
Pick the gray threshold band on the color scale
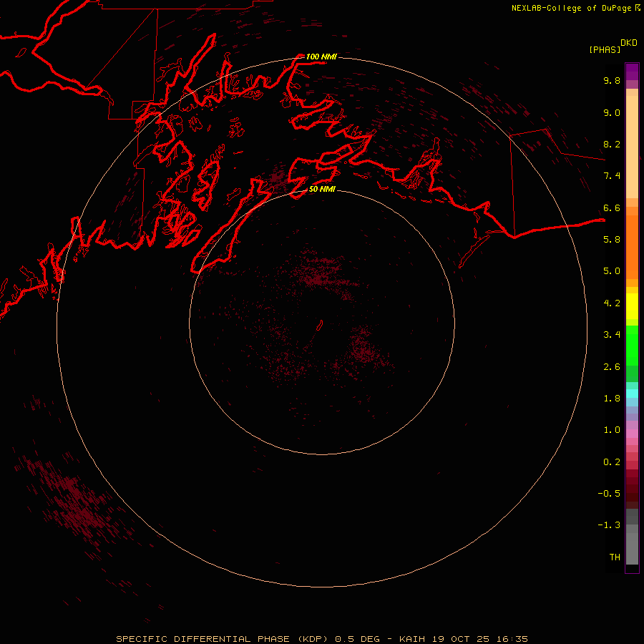632,545
